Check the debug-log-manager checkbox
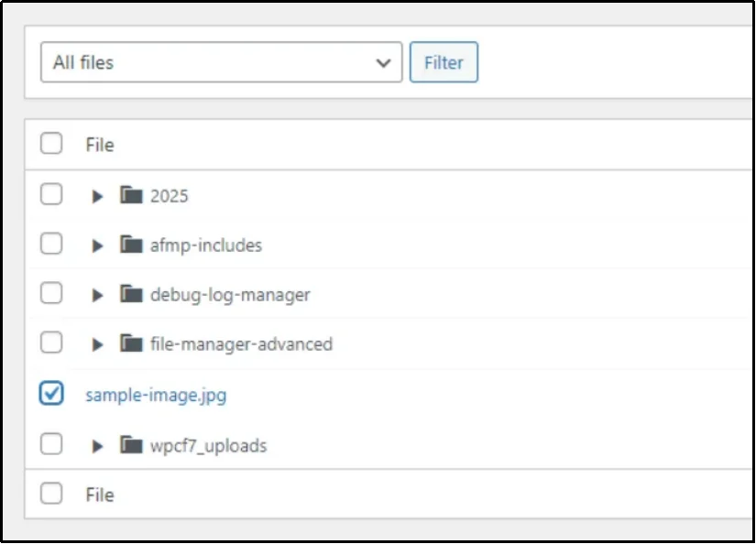The height and width of the screenshot is (544, 756). (x=51, y=294)
